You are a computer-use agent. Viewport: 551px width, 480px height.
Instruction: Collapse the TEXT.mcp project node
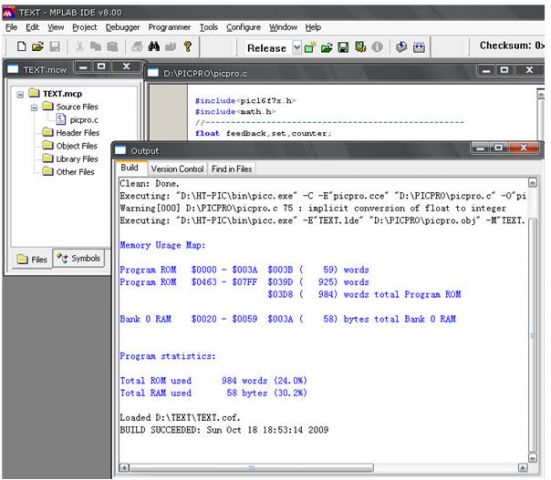click(x=20, y=94)
